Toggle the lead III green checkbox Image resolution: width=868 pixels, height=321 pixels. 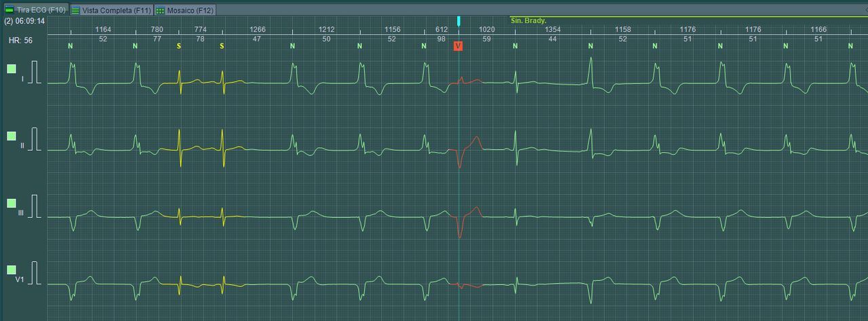click(x=12, y=204)
